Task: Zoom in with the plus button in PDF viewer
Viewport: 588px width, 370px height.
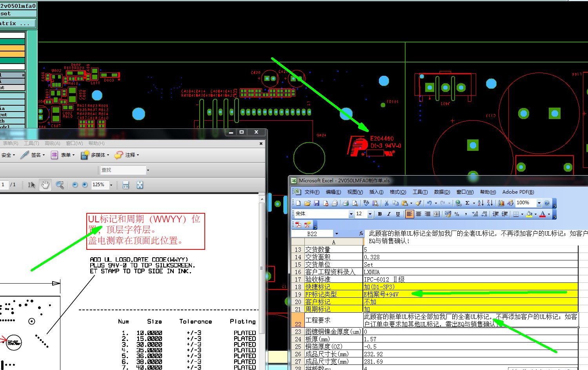Action: (85, 185)
